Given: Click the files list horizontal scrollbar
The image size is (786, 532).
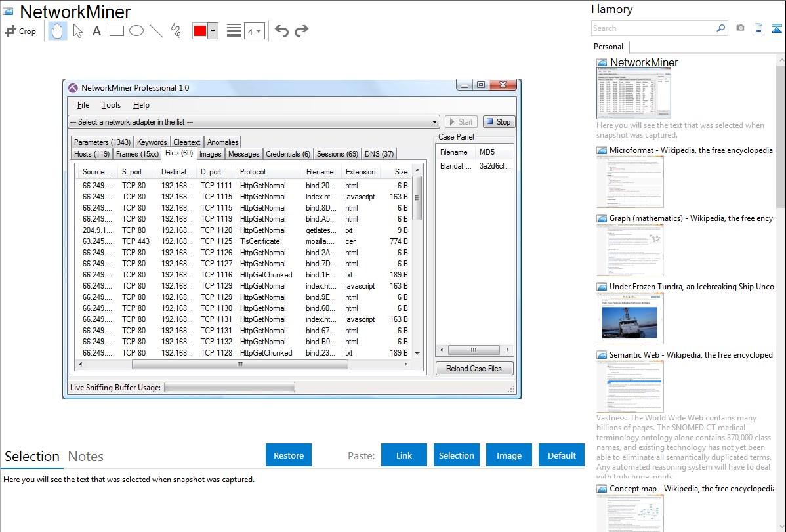Looking at the screenshot, I should coord(240,365).
